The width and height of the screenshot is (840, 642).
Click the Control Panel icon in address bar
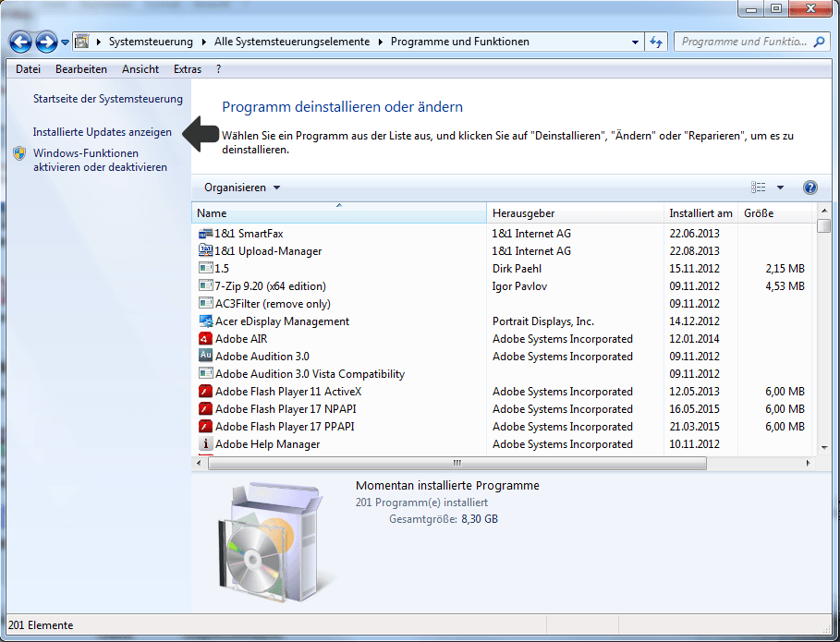point(82,42)
